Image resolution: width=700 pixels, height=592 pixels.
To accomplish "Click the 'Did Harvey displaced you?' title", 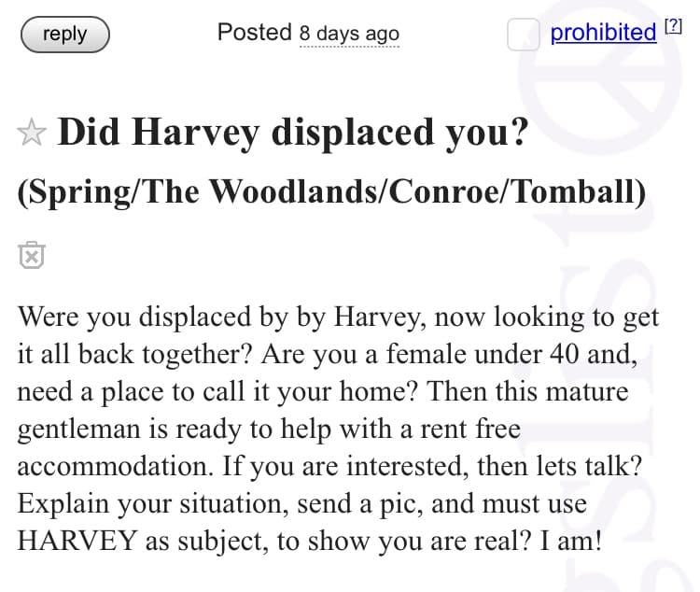I will [x=293, y=133].
